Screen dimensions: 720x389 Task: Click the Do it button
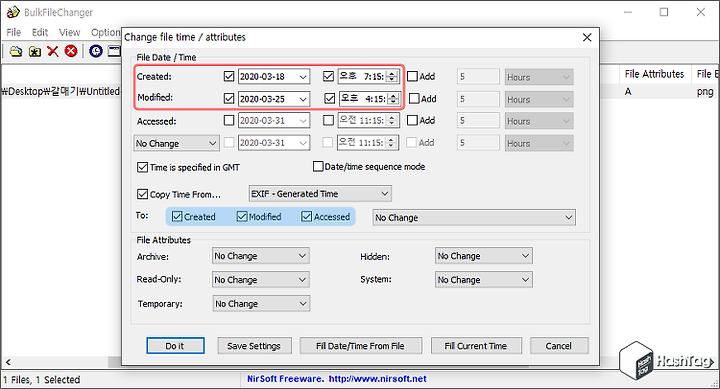tap(175, 346)
